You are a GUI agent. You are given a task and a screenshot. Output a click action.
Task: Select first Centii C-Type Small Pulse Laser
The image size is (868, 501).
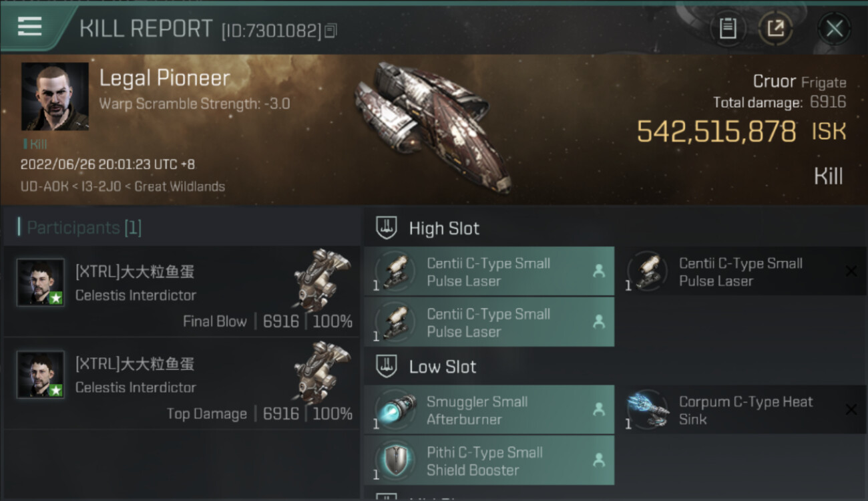489,271
